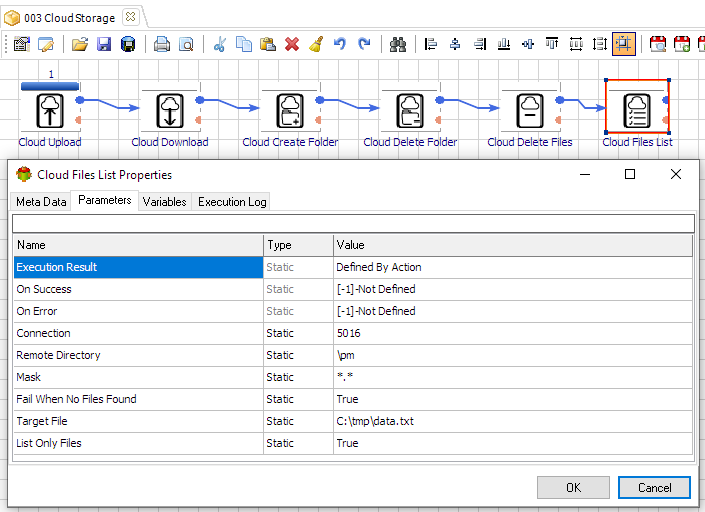Close the 003 Cloud Storage tab

point(130,17)
